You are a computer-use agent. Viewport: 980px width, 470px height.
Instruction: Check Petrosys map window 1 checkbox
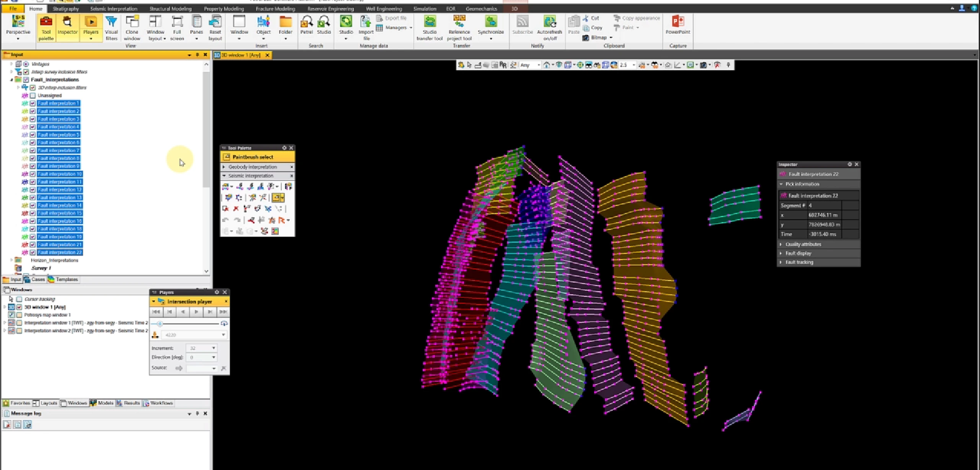(x=19, y=315)
